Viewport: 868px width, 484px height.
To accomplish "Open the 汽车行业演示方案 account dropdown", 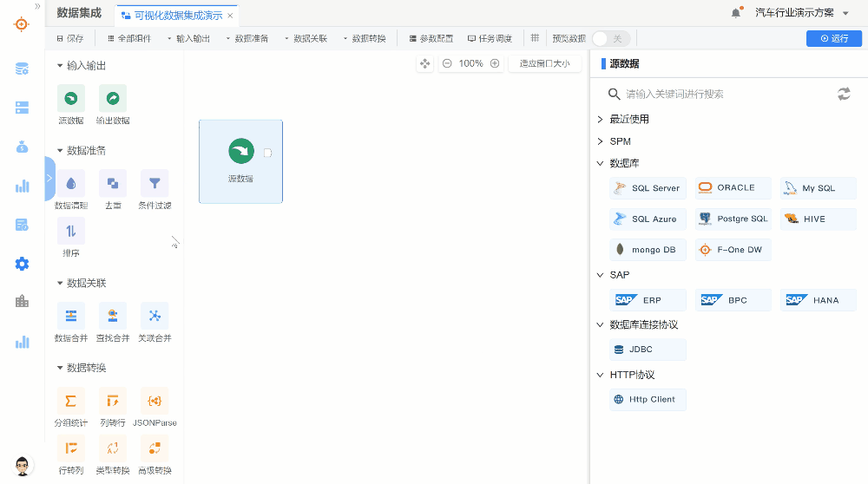I will (801, 13).
